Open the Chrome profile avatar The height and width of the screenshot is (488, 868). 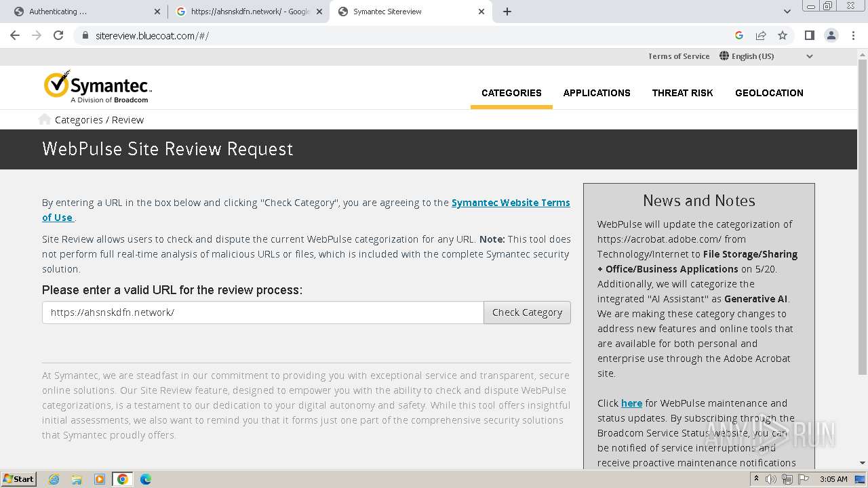pos(831,35)
